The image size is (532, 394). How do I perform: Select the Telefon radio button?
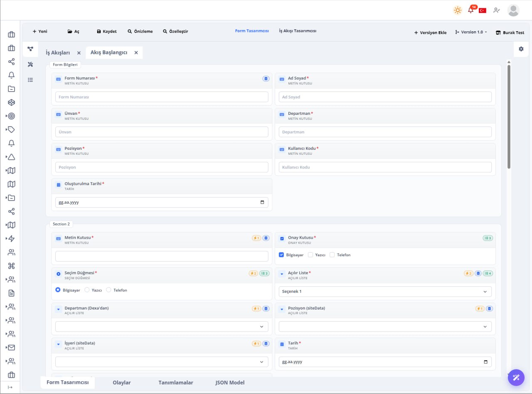point(108,290)
